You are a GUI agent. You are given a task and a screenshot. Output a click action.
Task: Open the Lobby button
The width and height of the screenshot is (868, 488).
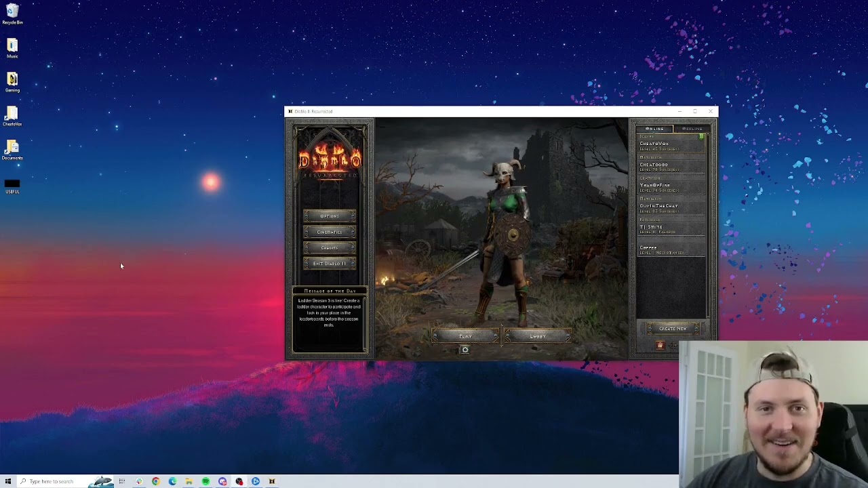point(538,336)
